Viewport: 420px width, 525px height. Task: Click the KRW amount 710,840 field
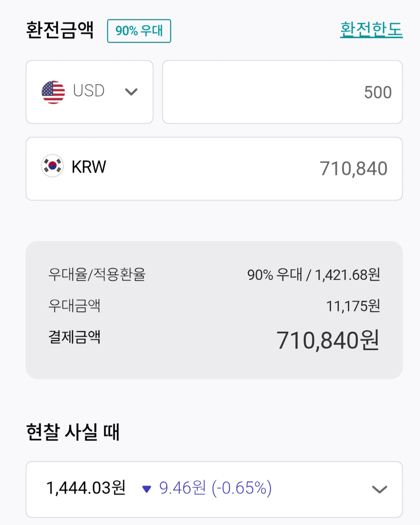(353, 168)
